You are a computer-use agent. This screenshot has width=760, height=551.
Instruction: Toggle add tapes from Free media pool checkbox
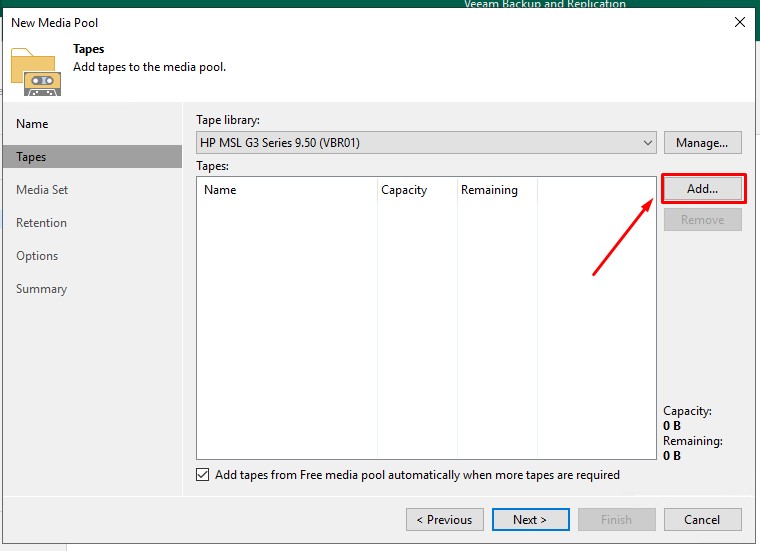(x=204, y=475)
